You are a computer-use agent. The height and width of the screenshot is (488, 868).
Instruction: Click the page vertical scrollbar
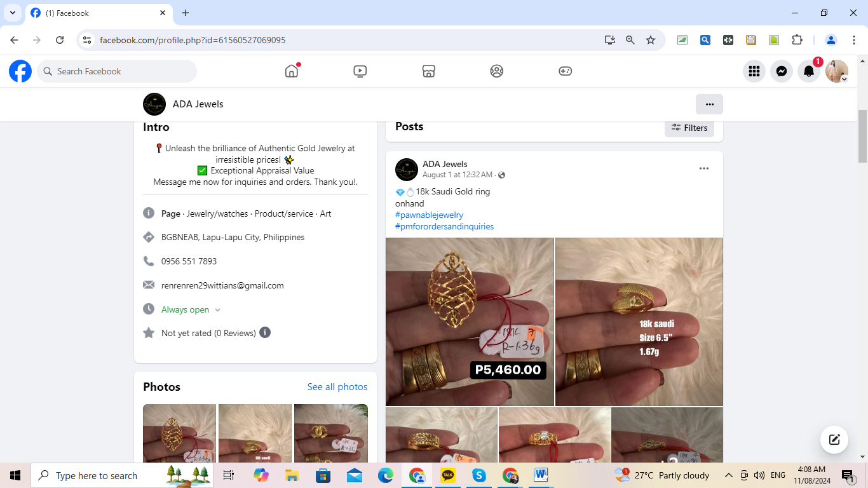pos(862,136)
